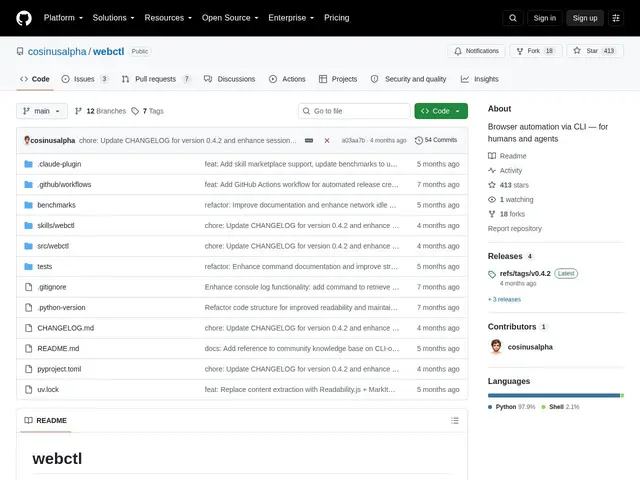Select the Code tab

[35, 79]
